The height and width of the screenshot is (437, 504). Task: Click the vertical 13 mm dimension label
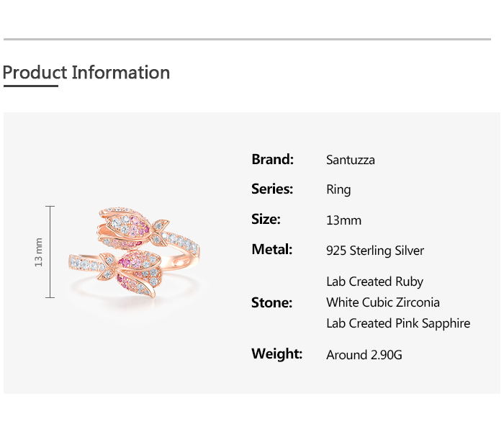point(39,252)
